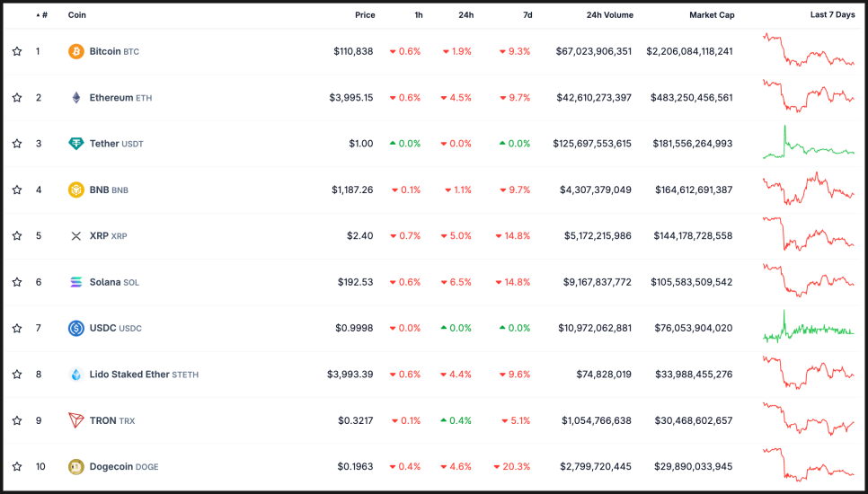Star Bitcoin as a favorite
The height and width of the screenshot is (494, 868).
click(17, 51)
